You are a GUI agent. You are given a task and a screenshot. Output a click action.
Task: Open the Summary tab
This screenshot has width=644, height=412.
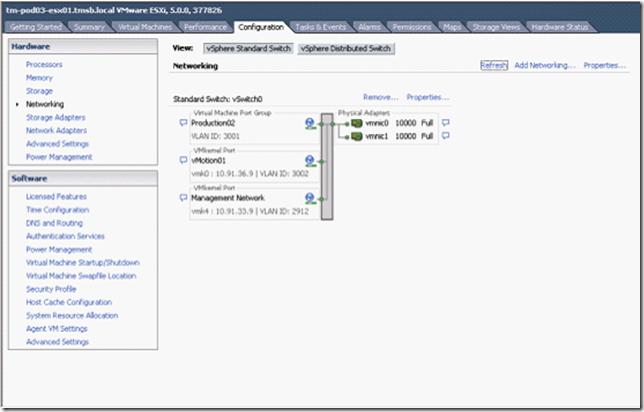click(89, 27)
